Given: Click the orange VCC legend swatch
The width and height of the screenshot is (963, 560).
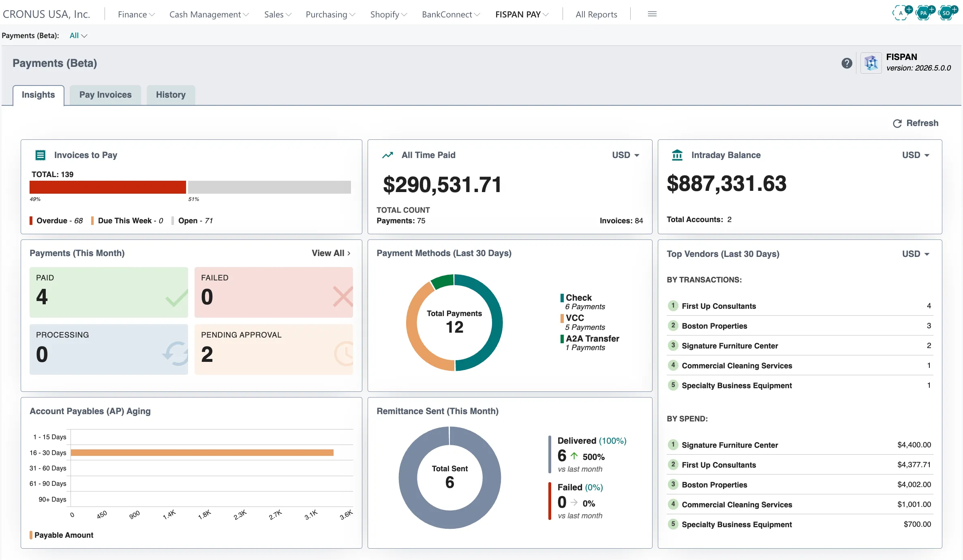Looking at the screenshot, I should 562,318.
